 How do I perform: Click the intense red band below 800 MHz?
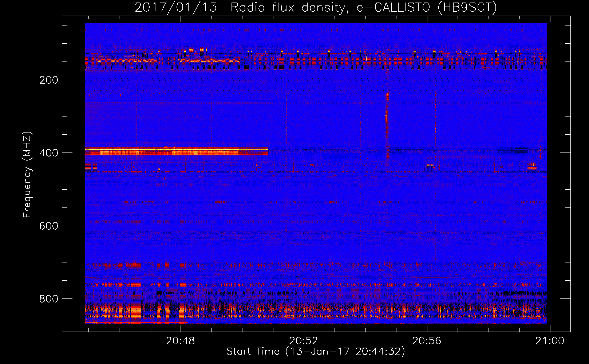316,310
